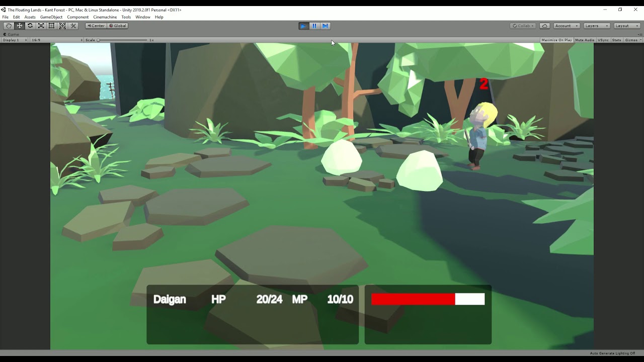
Task: Open the Layers dropdown
Action: coord(597,26)
